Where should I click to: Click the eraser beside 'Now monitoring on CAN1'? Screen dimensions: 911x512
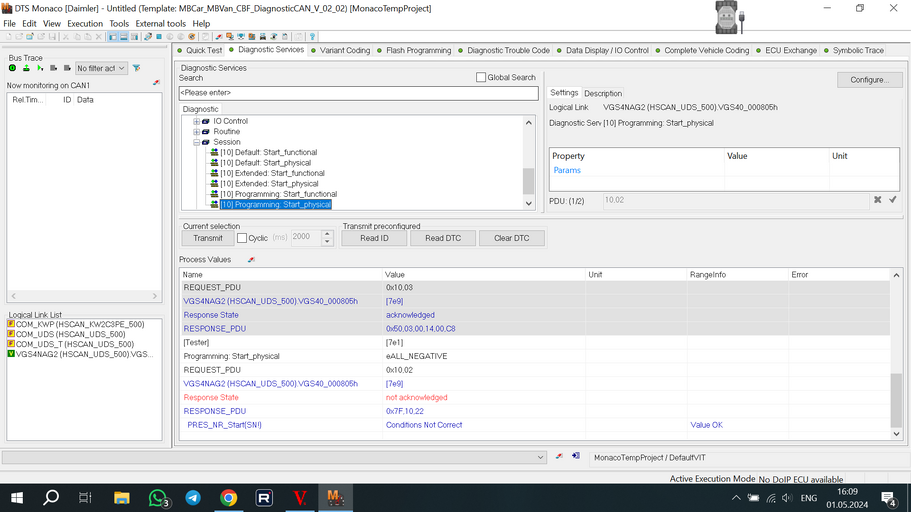(x=156, y=83)
